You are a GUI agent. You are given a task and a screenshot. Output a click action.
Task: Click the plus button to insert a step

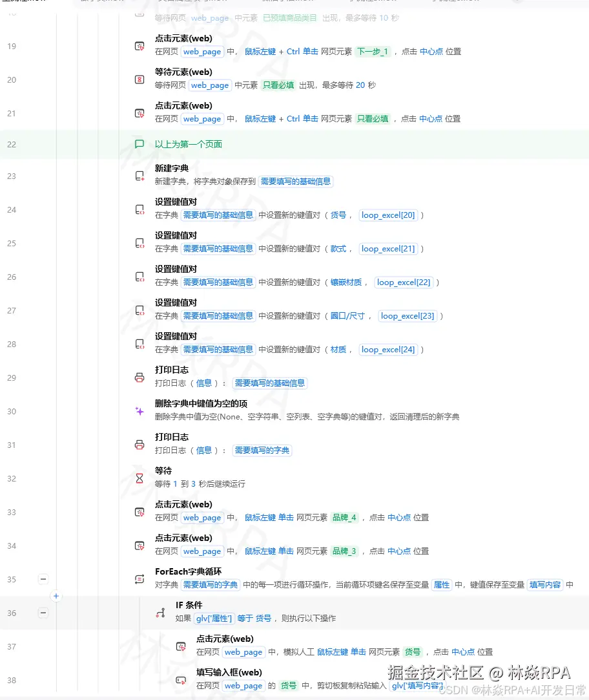pyautogui.click(x=56, y=596)
